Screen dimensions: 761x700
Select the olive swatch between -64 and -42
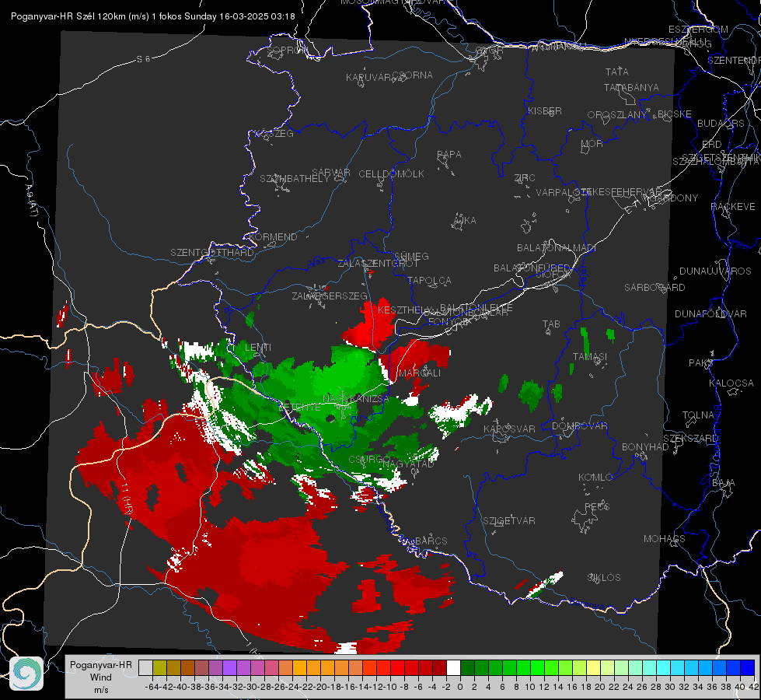(x=159, y=668)
